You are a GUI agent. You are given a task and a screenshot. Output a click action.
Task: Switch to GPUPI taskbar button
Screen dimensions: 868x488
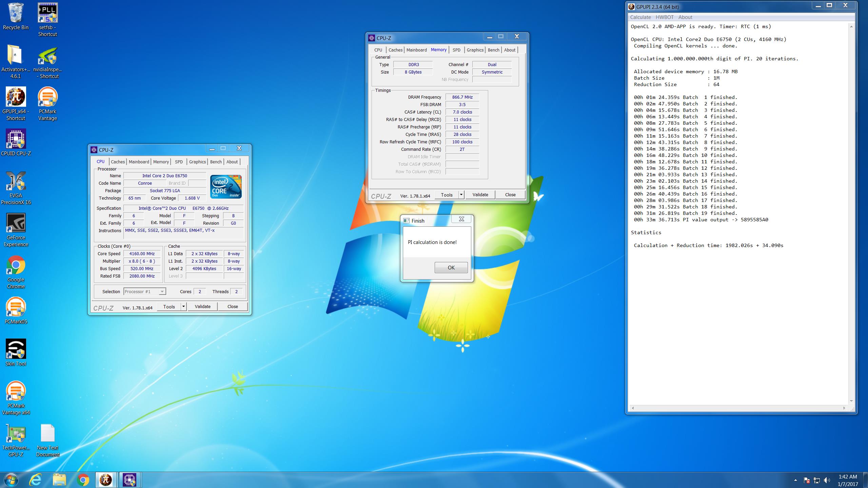(106, 480)
